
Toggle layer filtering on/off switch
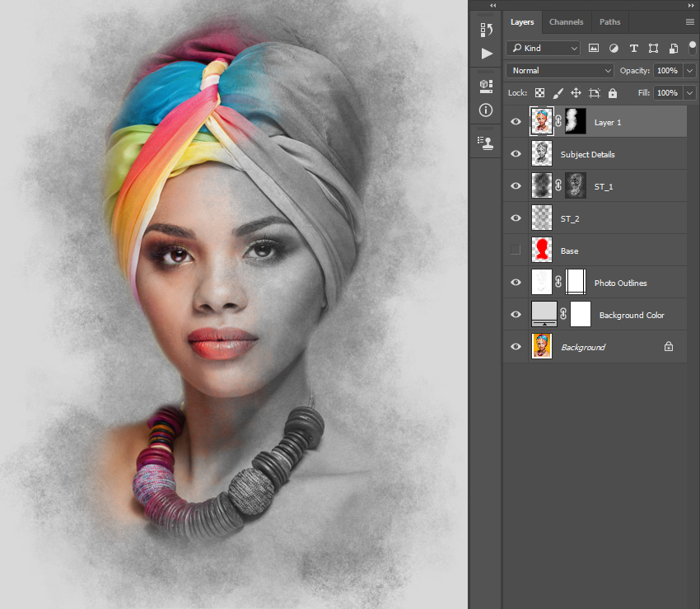(692, 48)
